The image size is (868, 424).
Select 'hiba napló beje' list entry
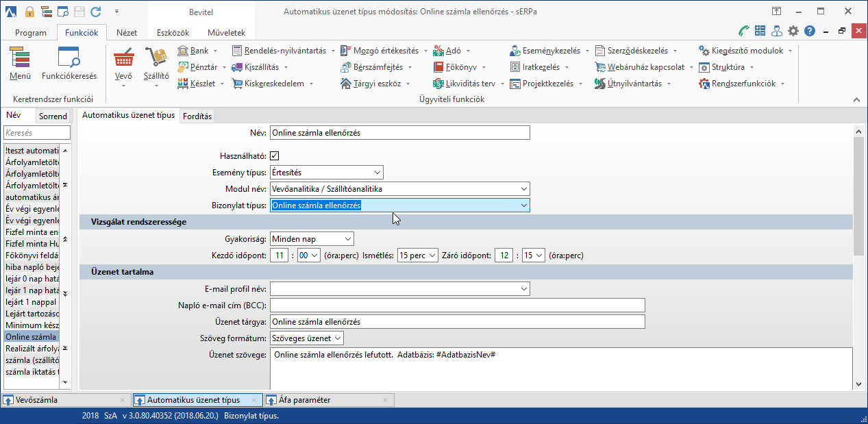tap(32, 266)
